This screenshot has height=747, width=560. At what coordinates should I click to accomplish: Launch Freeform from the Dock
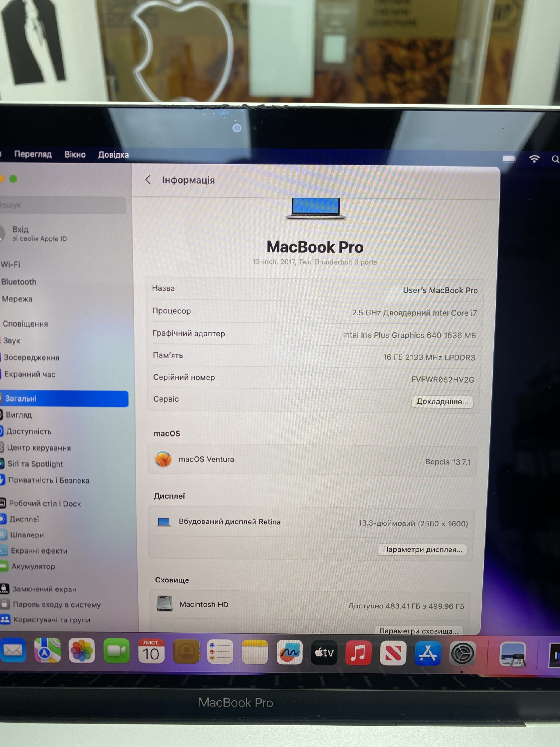click(x=289, y=652)
